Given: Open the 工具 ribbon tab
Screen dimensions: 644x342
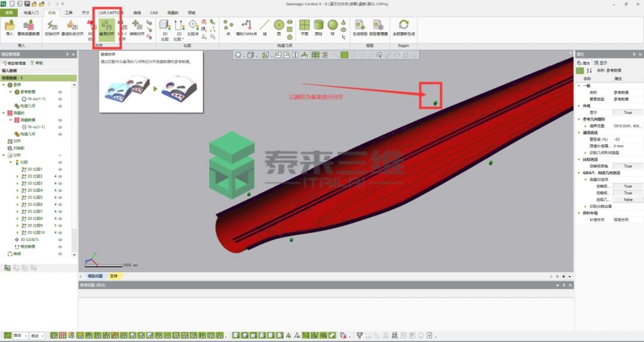Looking at the screenshot, I should pyautogui.click(x=69, y=12).
